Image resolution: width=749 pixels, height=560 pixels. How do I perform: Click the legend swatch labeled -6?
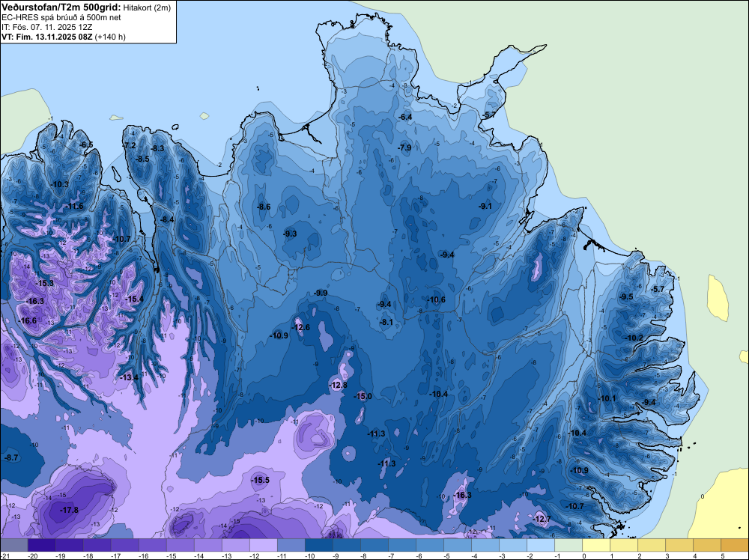429,545
